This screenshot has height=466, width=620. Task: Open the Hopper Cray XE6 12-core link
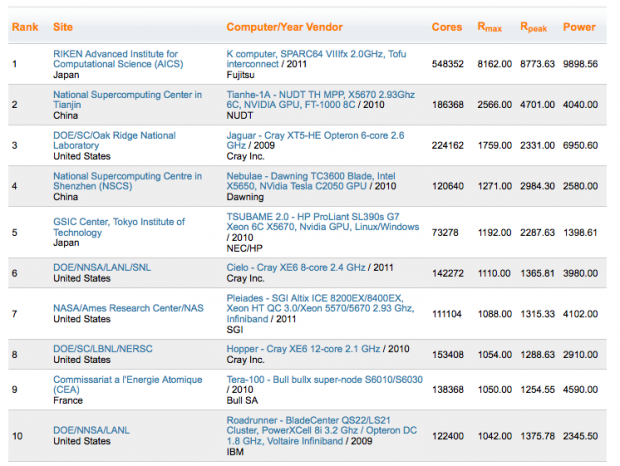303,349
